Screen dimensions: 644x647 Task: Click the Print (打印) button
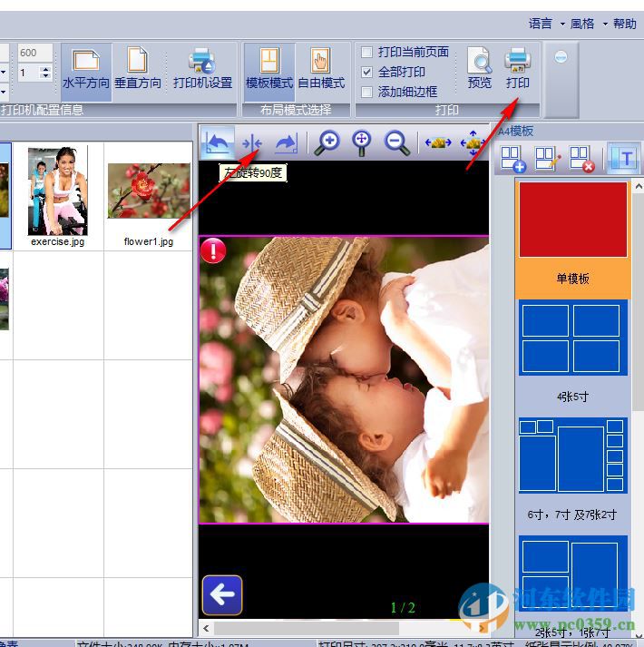click(x=517, y=68)
